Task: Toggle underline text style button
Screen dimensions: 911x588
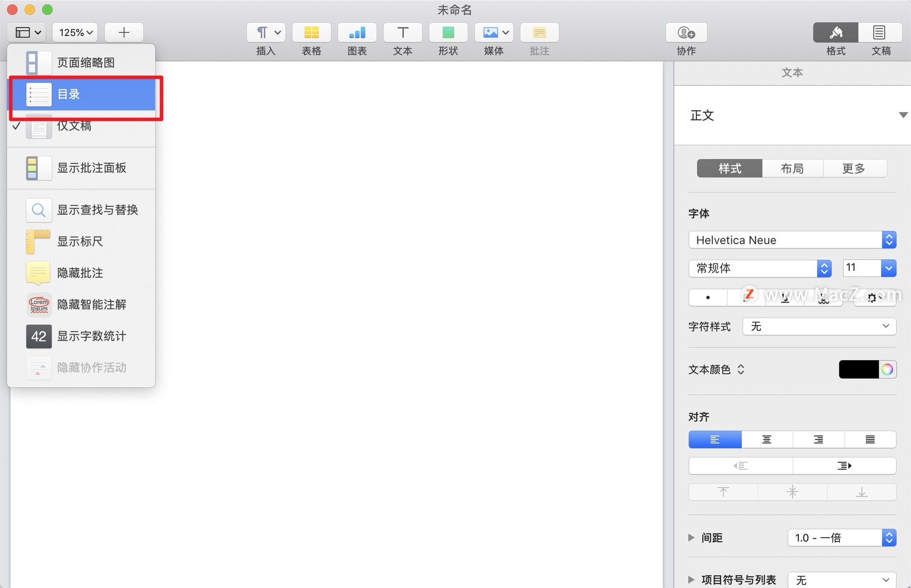Action: 785,297
